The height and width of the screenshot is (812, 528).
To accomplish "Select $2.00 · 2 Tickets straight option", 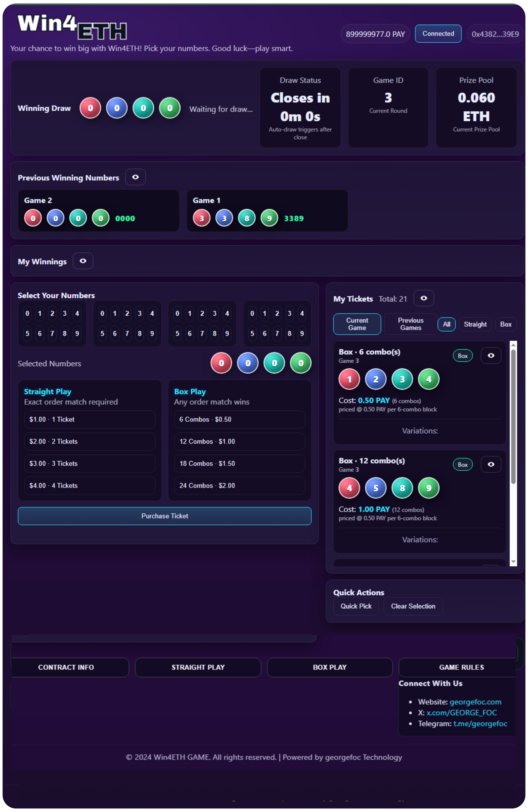I will coord(89,441).
